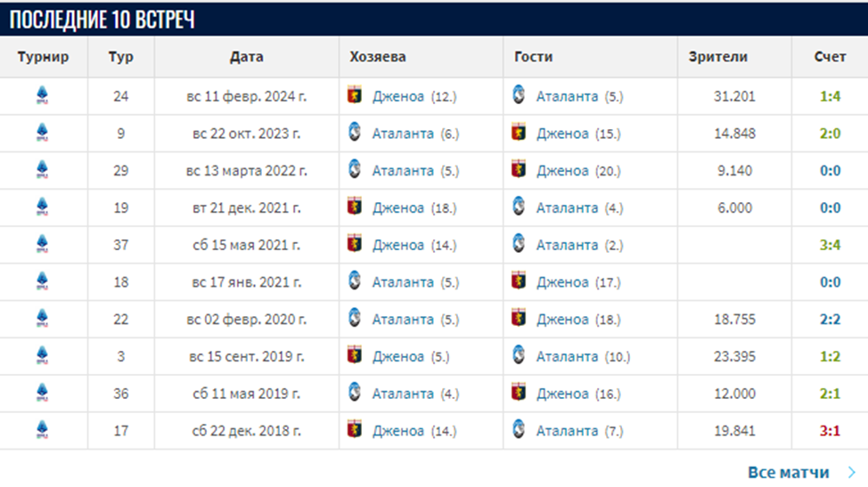Viewport: 868px width, 487px height.
Task: Open the Дженоа home team link in the 15 Sept 2019 row
Action: click(397, 356)
